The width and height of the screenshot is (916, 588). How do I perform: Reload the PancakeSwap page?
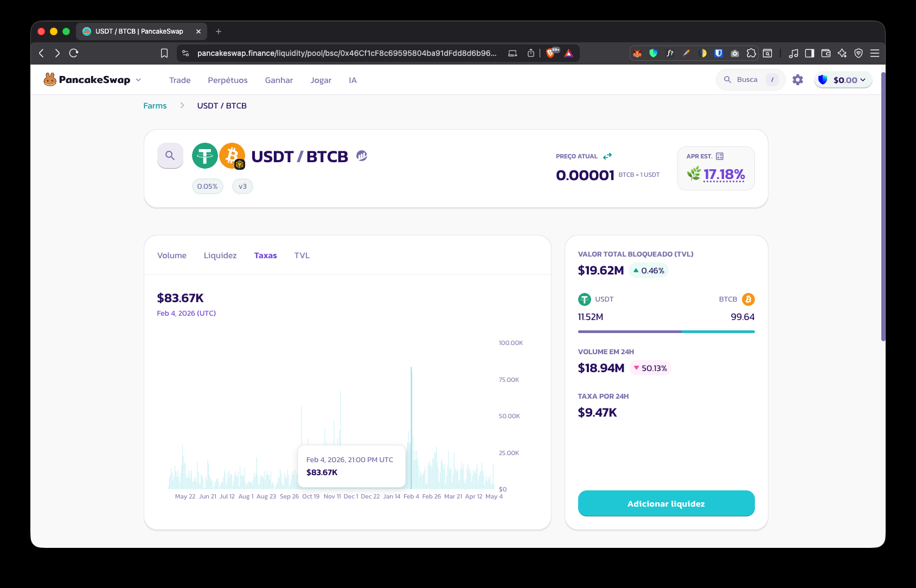pos(74,53)
